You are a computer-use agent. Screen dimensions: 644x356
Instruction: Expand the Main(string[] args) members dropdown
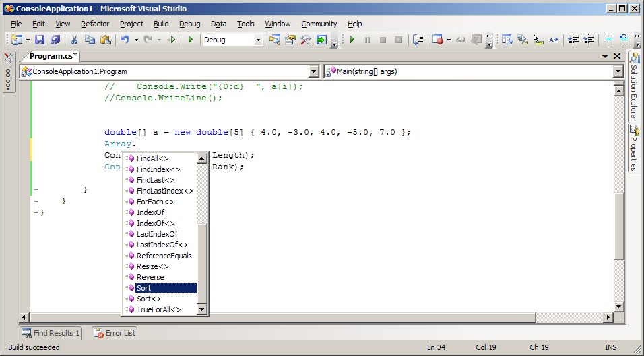[x=618, y=71]
